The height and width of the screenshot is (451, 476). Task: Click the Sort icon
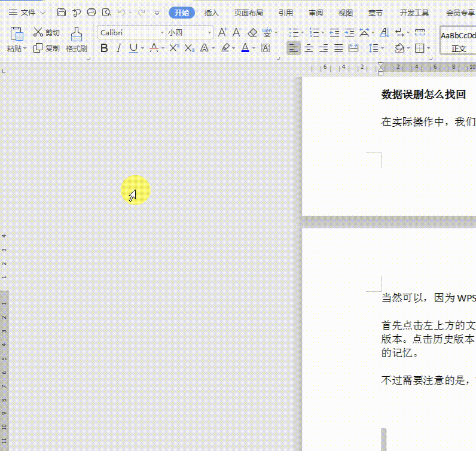click(x=385, y=32)
